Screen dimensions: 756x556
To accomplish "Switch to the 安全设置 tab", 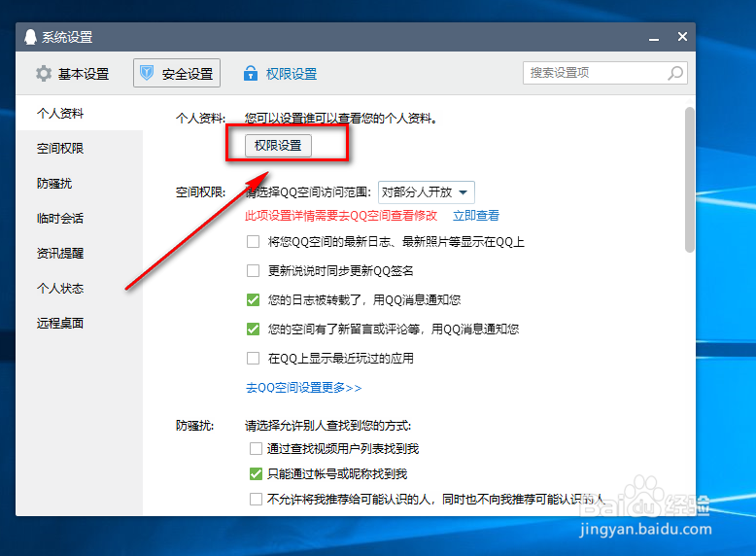I will [177, 73].
